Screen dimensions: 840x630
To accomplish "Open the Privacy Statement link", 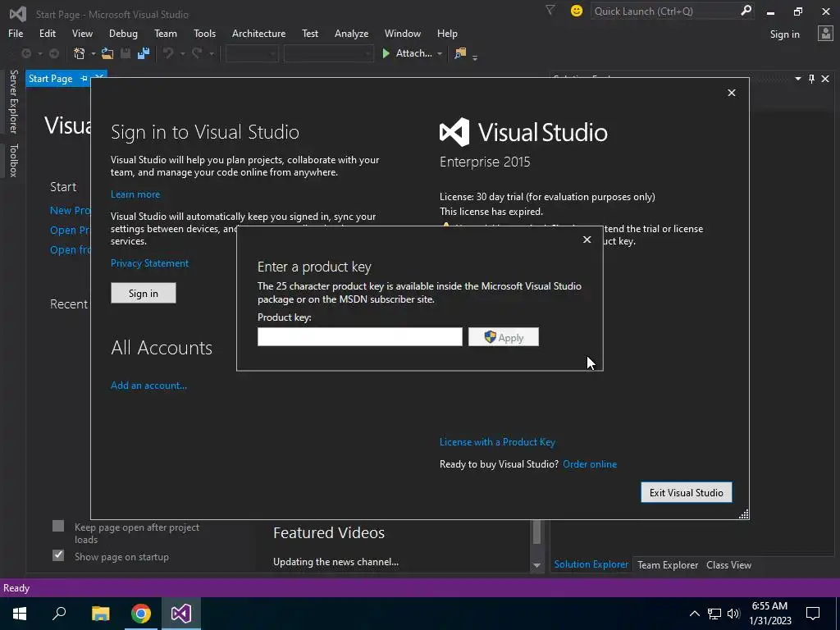I will click(x=149, y=263).
